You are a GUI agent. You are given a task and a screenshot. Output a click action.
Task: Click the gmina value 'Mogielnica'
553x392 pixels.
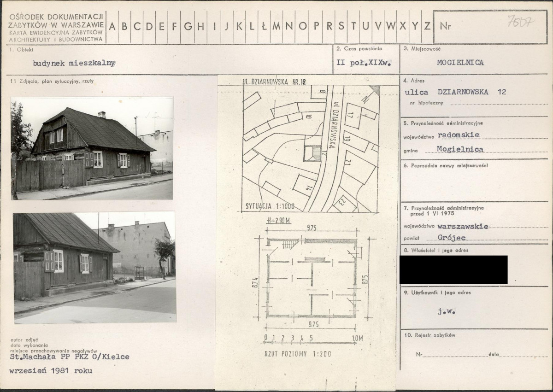(x=454, y=149)
